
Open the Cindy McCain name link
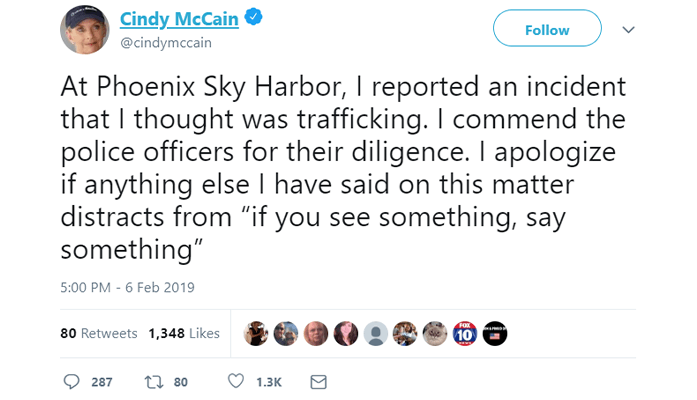pos(170,20)
